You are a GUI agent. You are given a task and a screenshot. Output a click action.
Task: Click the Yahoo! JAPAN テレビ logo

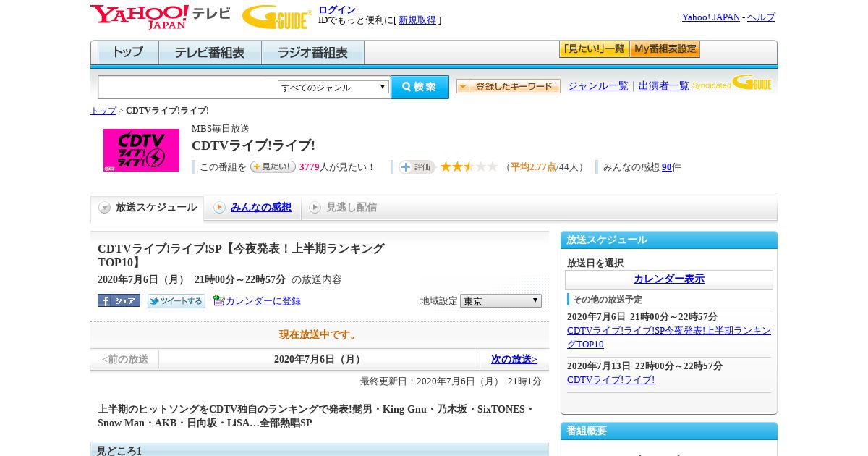coord(161,16)
